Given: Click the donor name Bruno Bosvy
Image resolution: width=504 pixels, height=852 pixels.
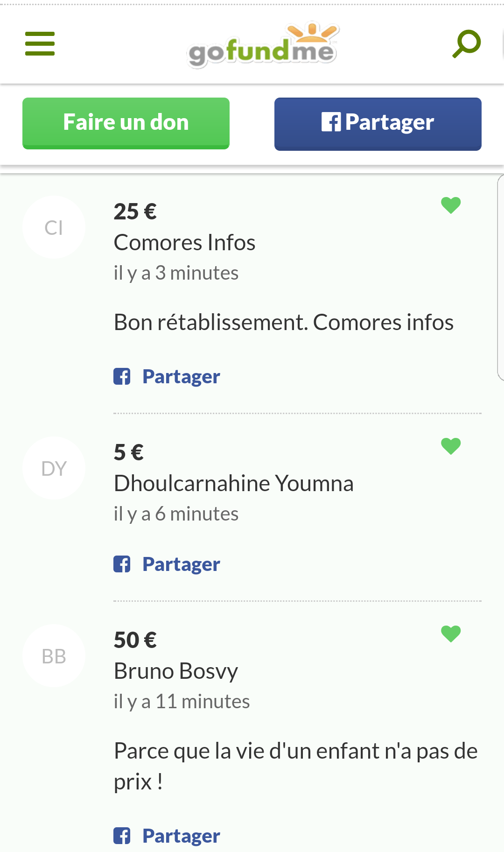Looking at the screenshot, I should pos(176,671).
